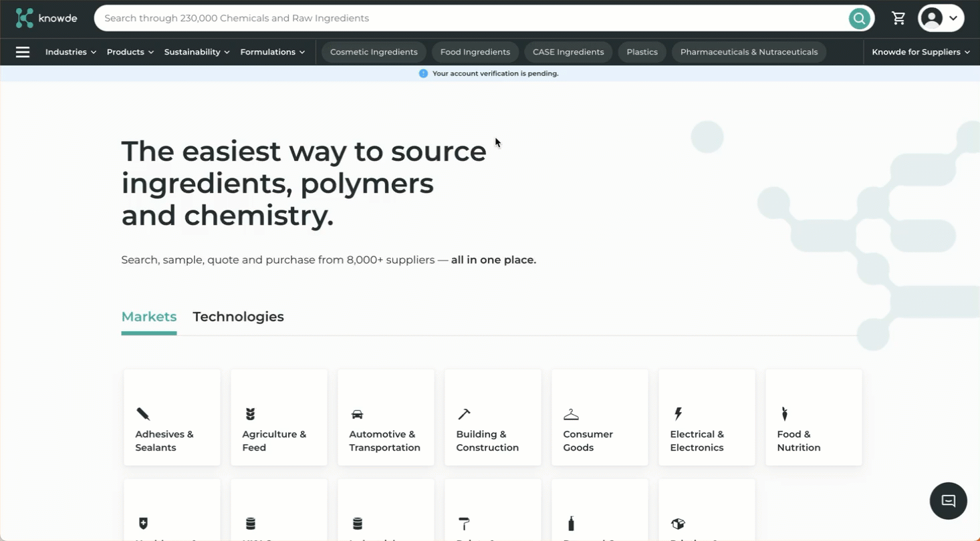Click the box package icon card
The image size is (980, 541).
pyautogui.click(x=707, y=510)
